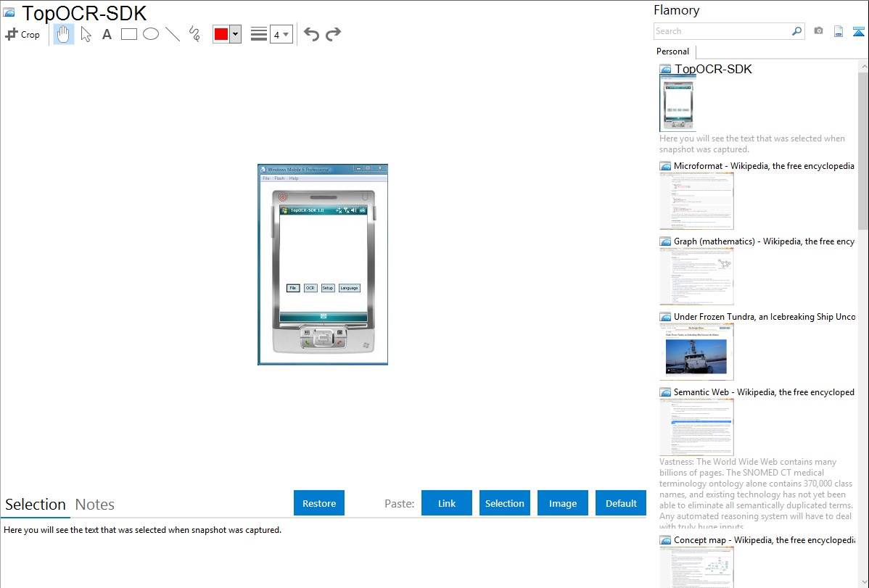Click the snapshot icon beside Concept map
The height and width of the screenshot is (588, 869).
pyautogui.click(x=666, y=540)
